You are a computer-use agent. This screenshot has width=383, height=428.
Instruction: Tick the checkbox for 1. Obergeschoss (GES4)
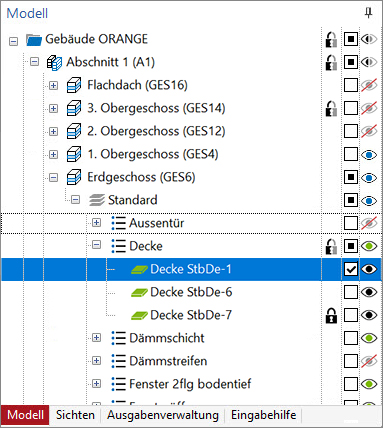tap(351, 154)
